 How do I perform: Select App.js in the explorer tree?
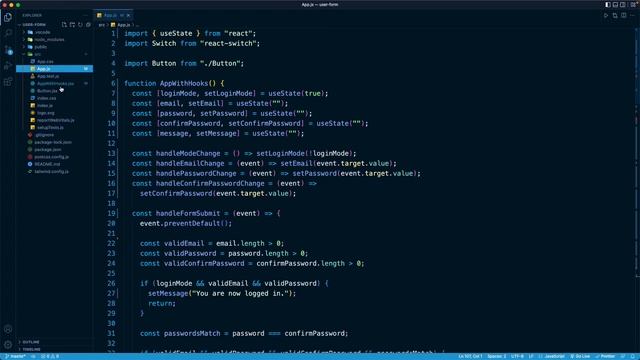tap(54, 69)
